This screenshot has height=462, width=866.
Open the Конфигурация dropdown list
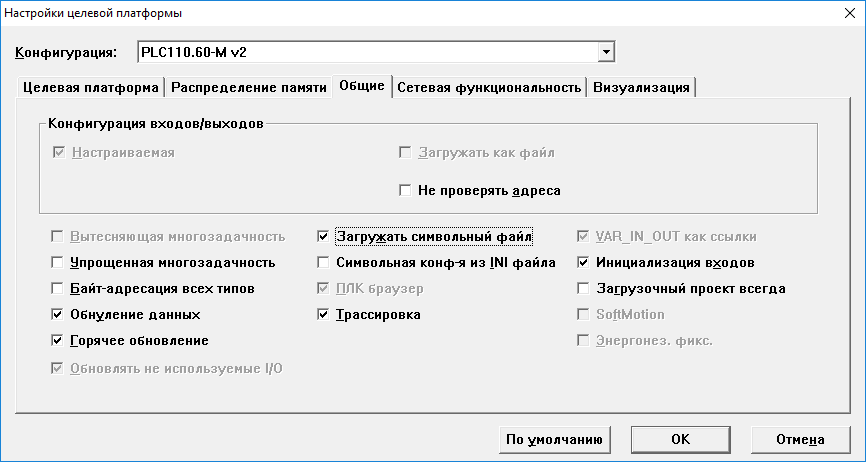pos(605,52)
